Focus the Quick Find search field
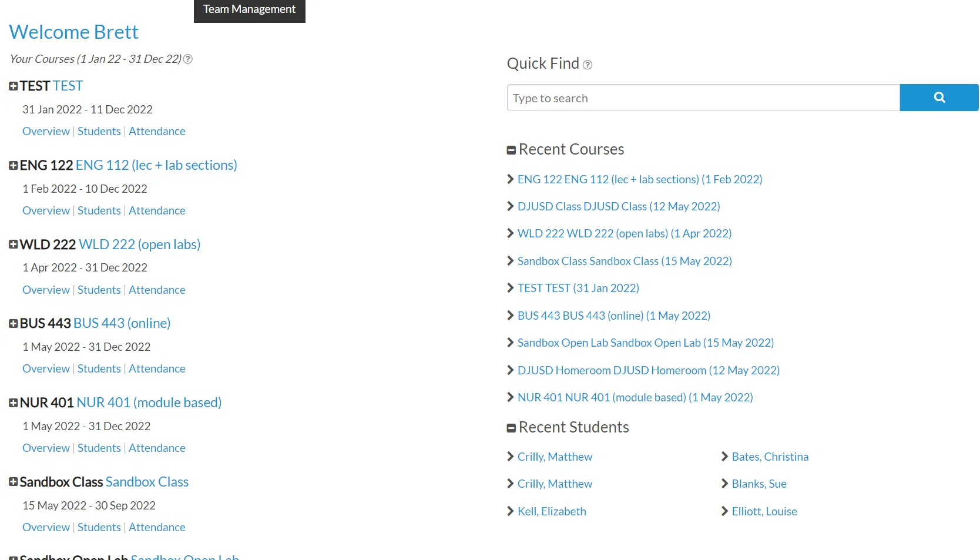Viewport: 980px width, 560px height. click(x=703, y=98)
